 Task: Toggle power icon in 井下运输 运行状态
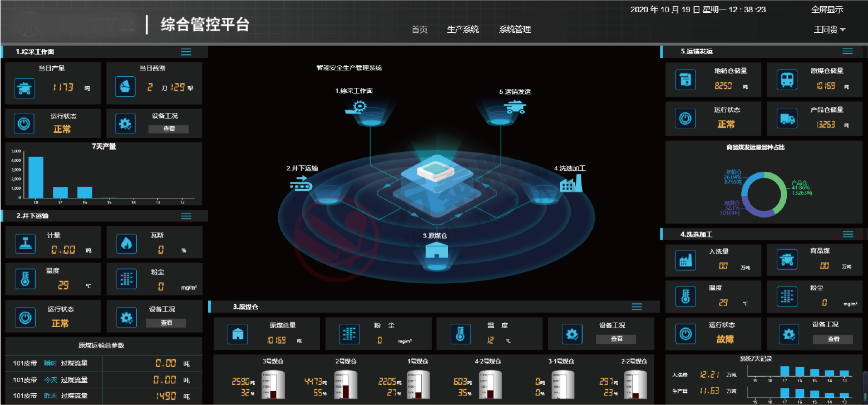coord(24,317)
